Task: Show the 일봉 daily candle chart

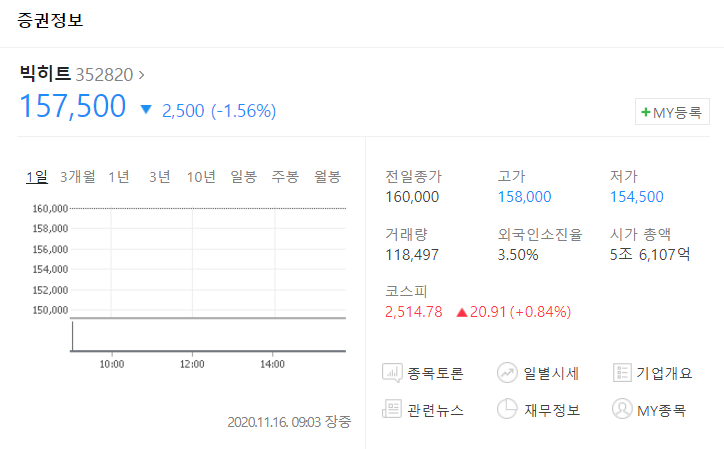Action: (243, 176)
